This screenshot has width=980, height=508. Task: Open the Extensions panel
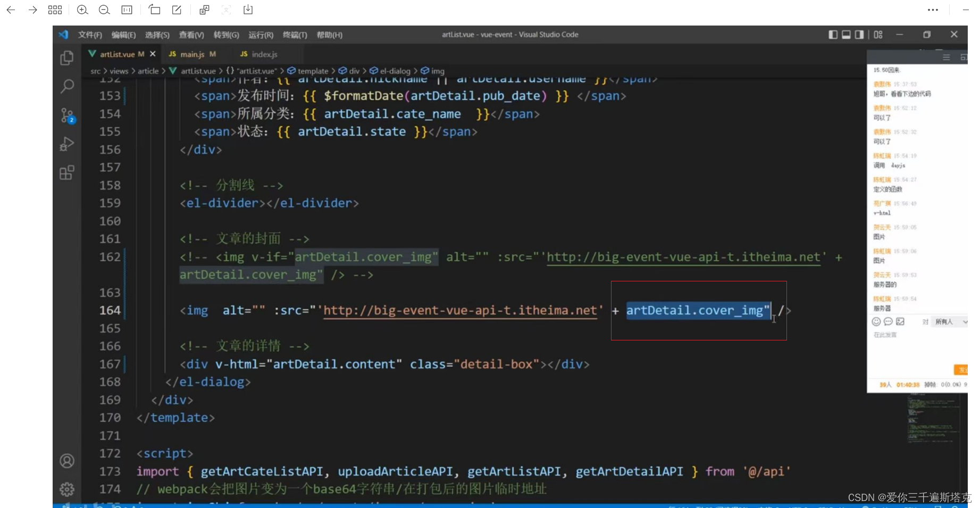click(67, 173)
